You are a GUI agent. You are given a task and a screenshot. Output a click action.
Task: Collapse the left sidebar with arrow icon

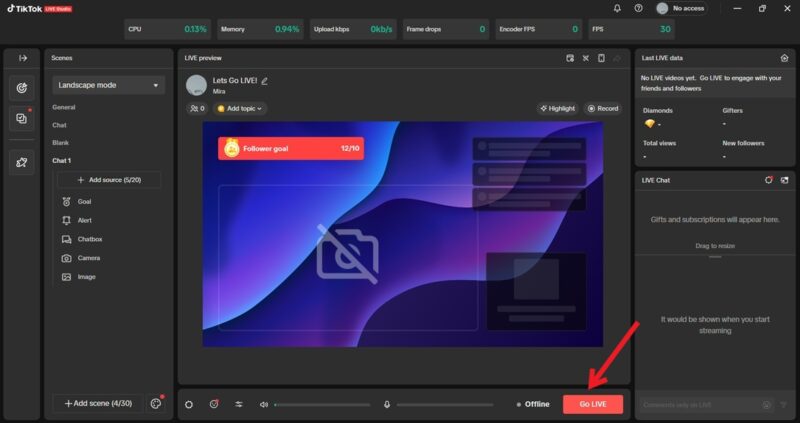pyautogui.click(x=22, y=58)
